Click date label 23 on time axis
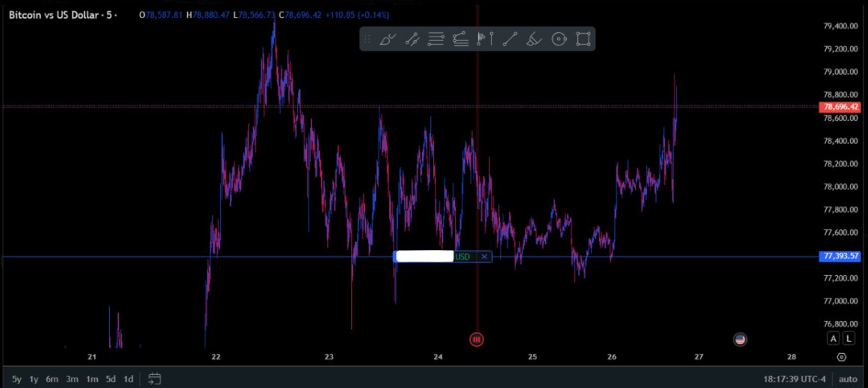This screenshot has width=868, height=388. [x=329, y=357]
